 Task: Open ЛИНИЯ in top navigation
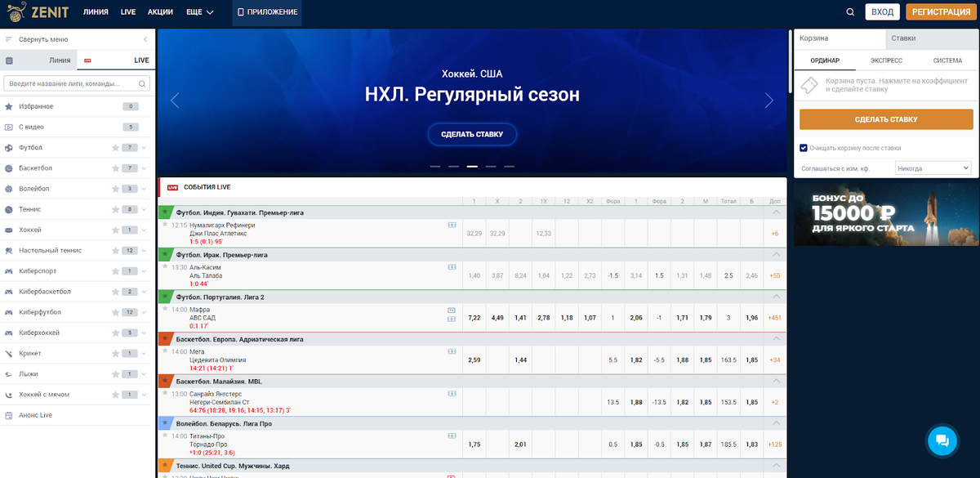coord(96,12)
